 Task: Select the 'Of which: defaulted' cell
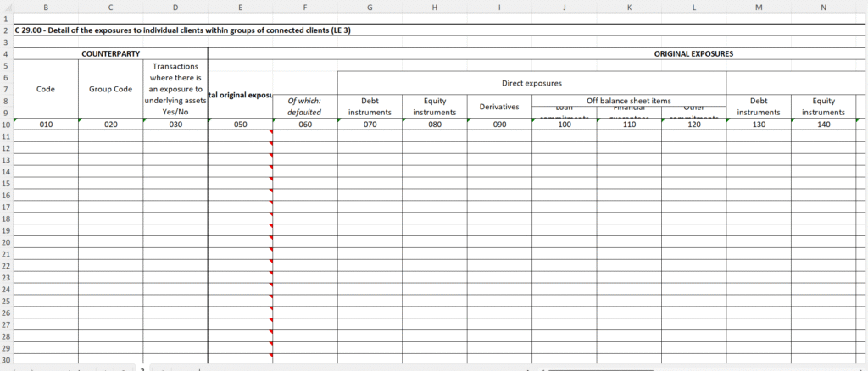pyautogui.click(x=304, y=106)
